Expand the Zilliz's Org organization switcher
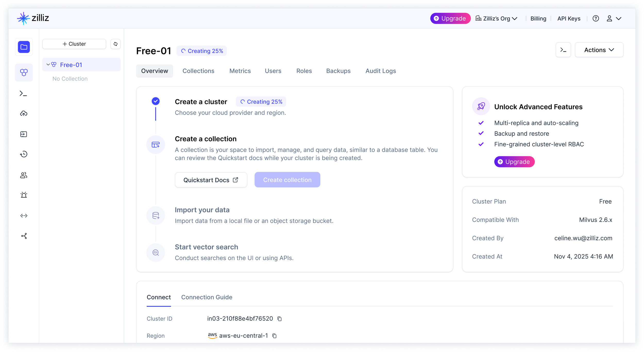Image resolution: width=644 pixels, height=352 pixels. pyautogui.click(x=496, y=19)
